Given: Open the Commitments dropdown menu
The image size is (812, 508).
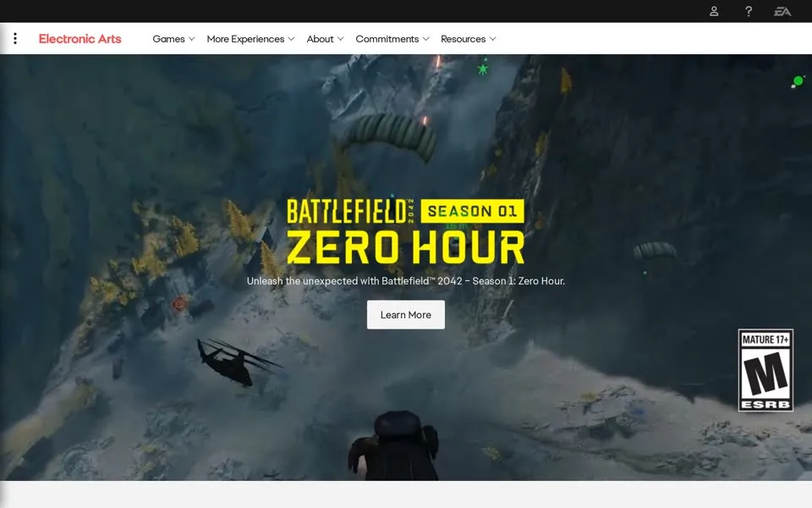Looking at the screenshot, I should click(x=392, y=39).
